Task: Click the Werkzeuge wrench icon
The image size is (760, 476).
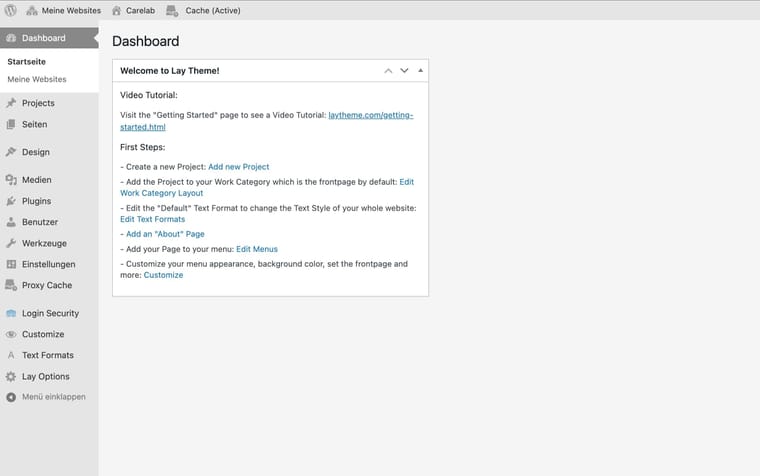Action: coord(11,243)
